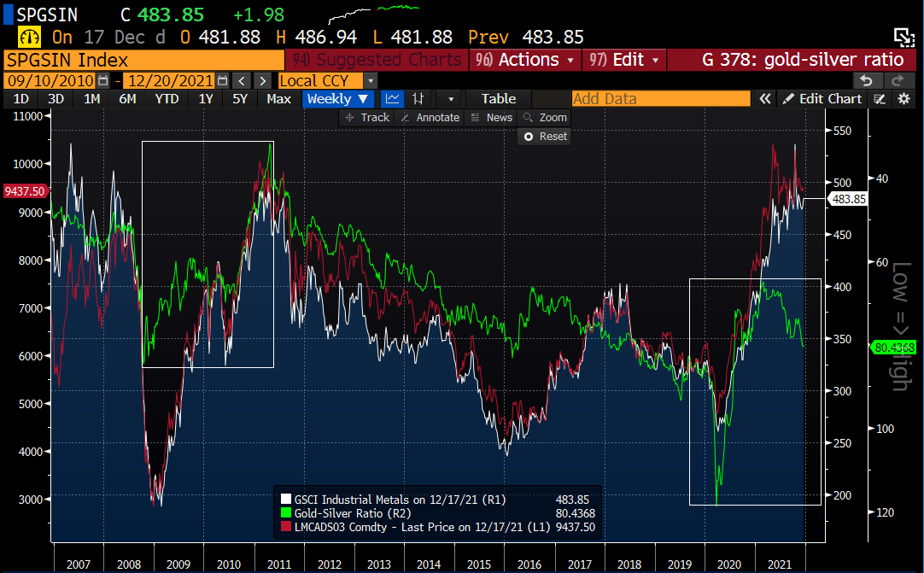Go to the previous date range arrow
Viewport: 924px width, 573px height.
click(242, 81)
